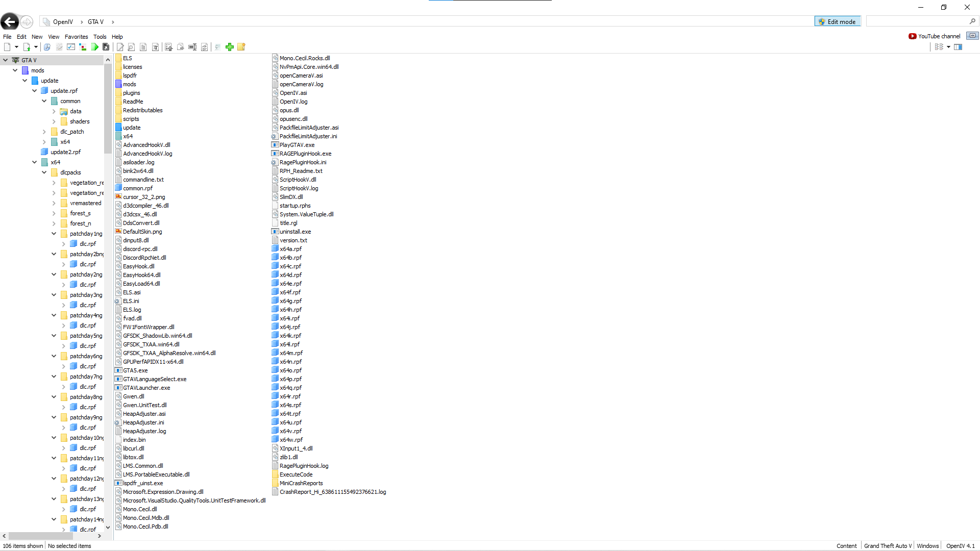Screen dimensions: 980x551
Task: Open the view style dropdown arrow
Action: (948, 47)
